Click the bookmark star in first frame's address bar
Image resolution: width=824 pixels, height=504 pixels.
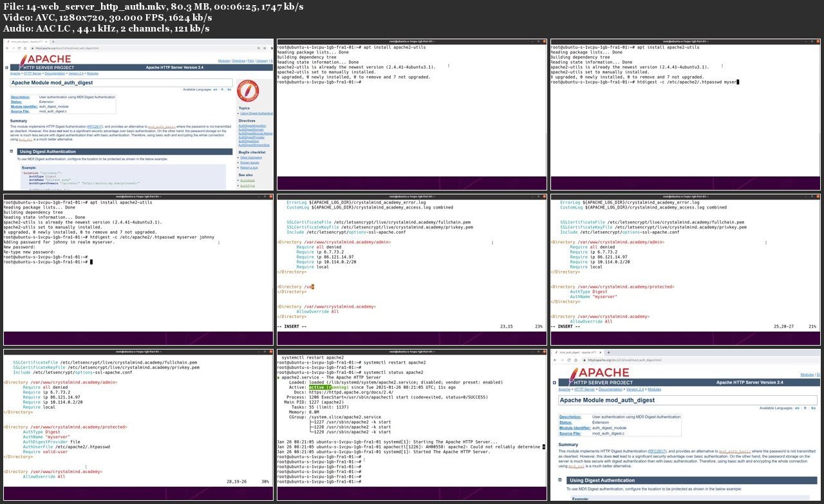(265, 48)
